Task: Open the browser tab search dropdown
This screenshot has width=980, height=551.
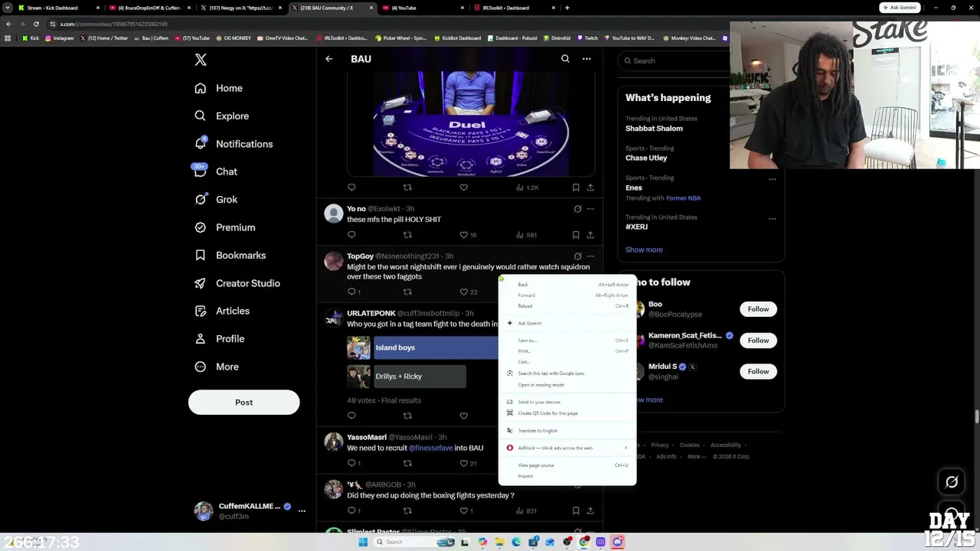Action: (8, 8)
